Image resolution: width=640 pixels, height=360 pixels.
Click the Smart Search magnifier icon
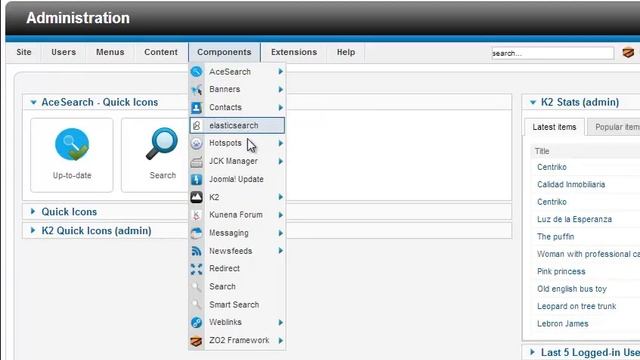coord(196,304)
